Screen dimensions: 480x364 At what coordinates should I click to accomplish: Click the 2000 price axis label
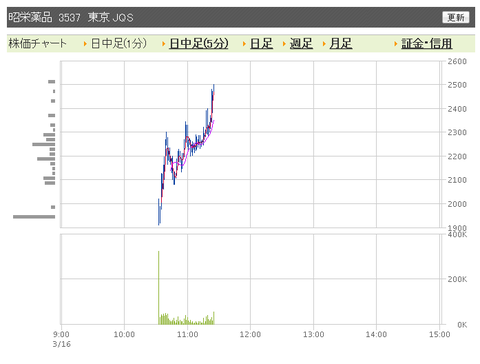click(x=457, y=204)
